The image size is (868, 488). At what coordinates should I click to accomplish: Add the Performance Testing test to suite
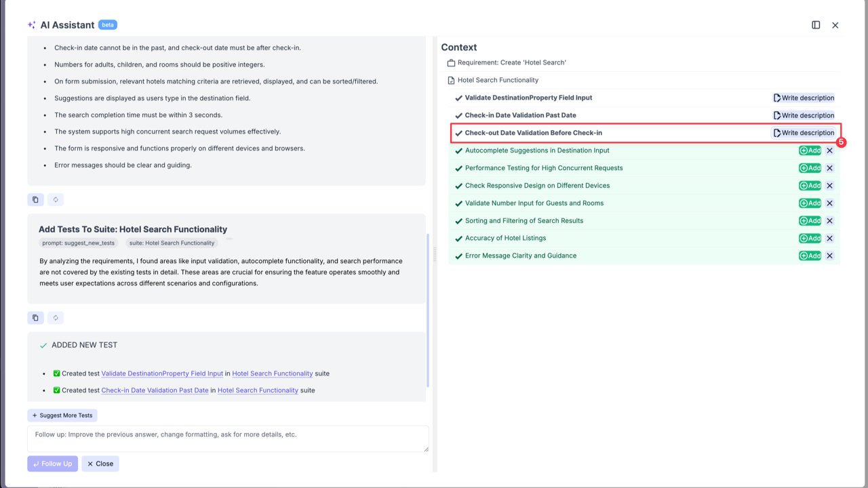tap(810, 168)
